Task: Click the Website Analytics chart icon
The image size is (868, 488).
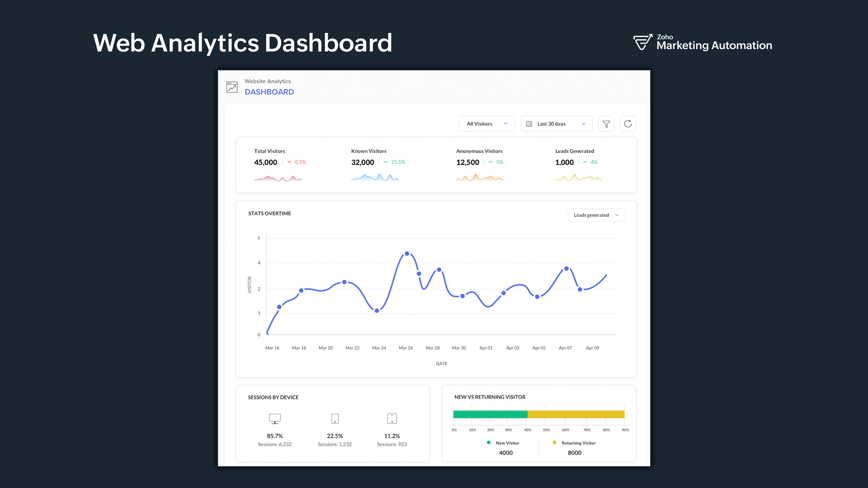Action: tap(232, 87)
